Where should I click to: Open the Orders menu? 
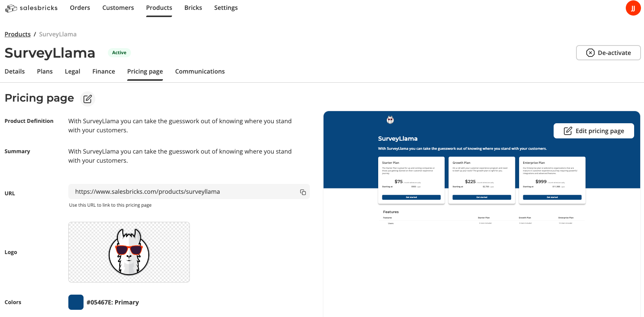(x=80, y=8)
